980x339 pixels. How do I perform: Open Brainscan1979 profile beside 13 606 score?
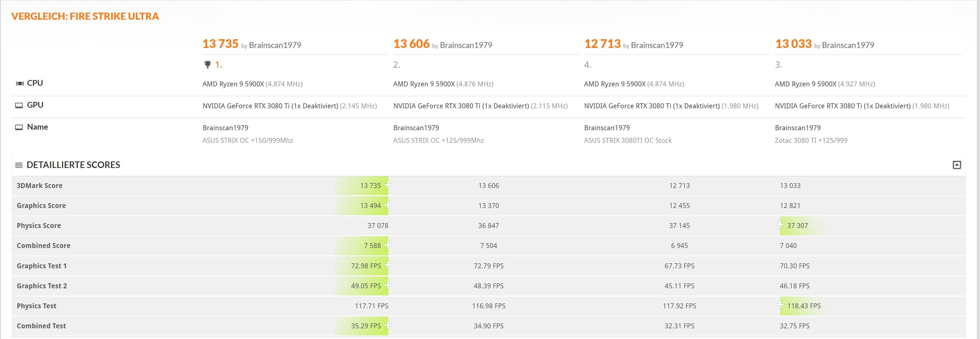466,45
